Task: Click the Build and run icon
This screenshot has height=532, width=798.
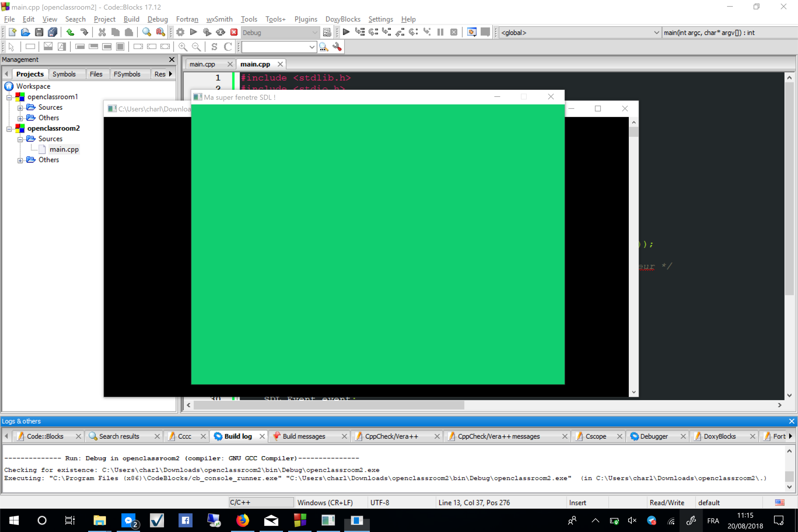Action: [207, 32]
